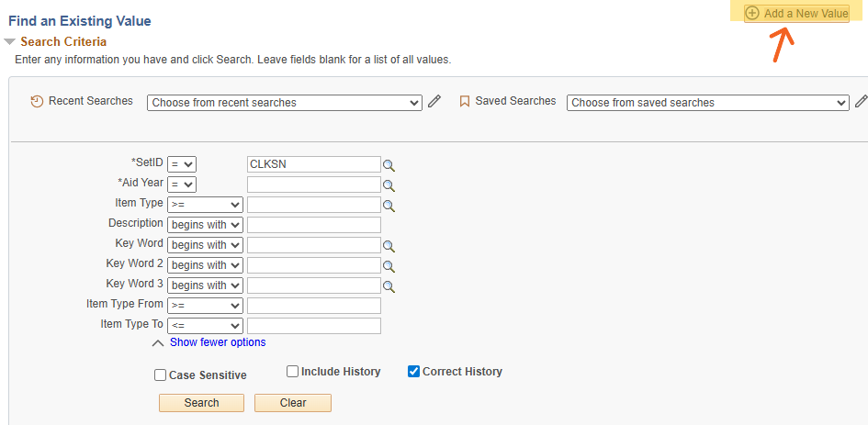
Task: Click the Key Word 2 lookup magnifier
Action: coord(389,266)
